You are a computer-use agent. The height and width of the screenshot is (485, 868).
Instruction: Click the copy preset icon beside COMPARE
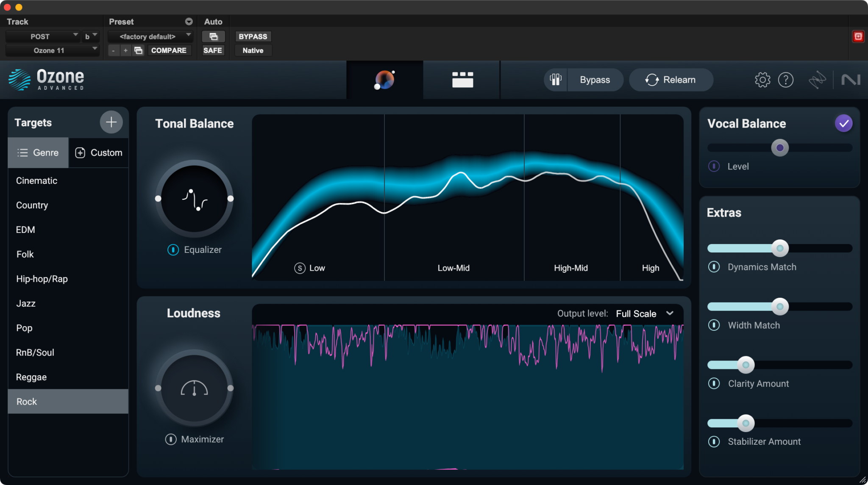138,50
